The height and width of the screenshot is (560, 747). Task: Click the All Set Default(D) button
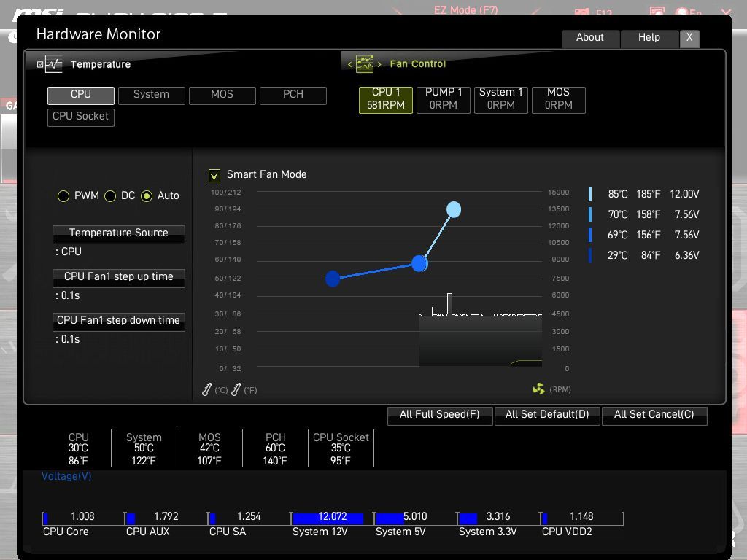point(547,415)
